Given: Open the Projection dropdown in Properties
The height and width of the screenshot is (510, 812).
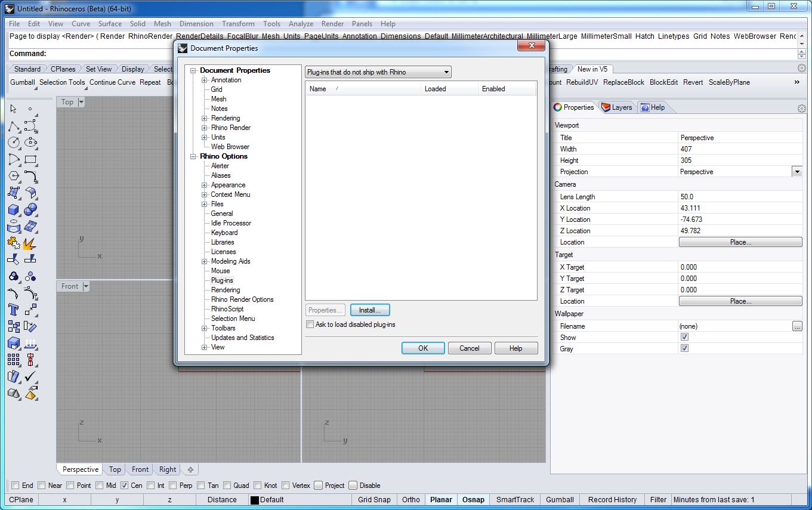Looking at the screenshot, I should [796, 172].
